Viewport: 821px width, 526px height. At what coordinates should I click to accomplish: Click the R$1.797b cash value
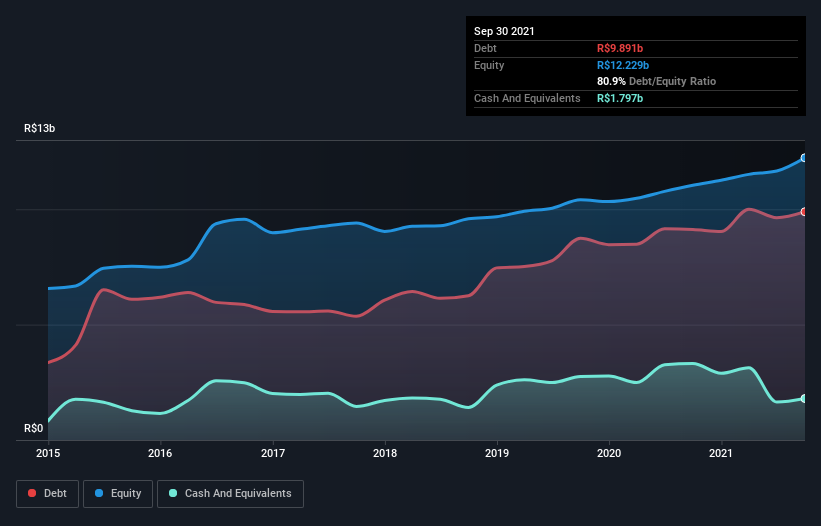[620, 98]
